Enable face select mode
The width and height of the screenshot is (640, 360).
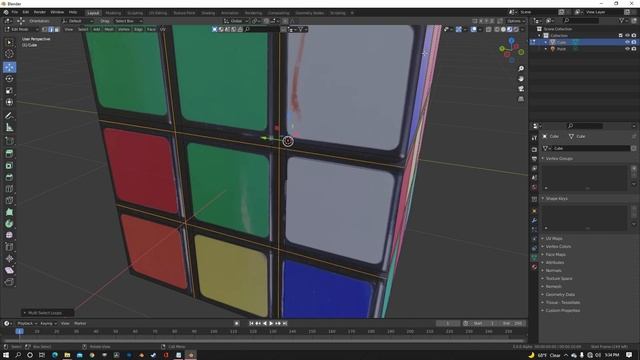tap(57, 29)
